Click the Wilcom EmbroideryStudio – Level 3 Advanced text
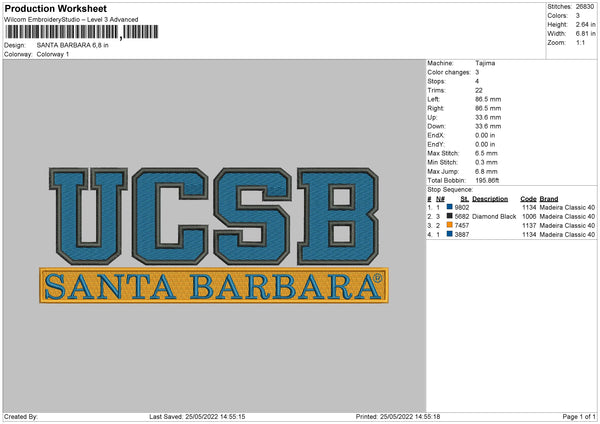 (71, 20)
